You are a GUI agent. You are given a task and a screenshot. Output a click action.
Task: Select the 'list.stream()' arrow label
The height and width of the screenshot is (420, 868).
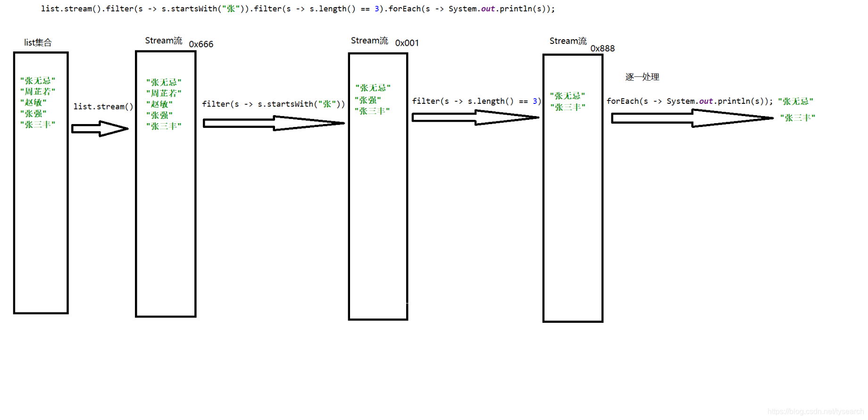coord(103,107)
